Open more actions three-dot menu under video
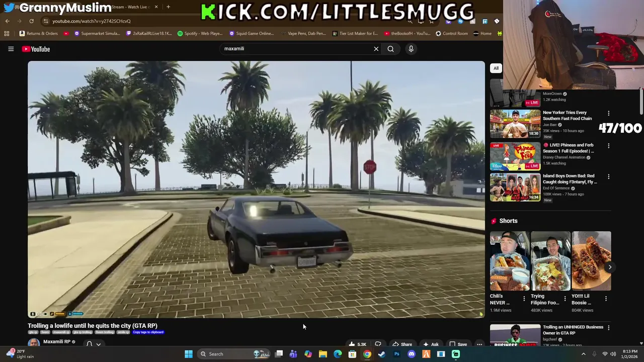Screen dimensions: 644x362 tap(479, 344)
